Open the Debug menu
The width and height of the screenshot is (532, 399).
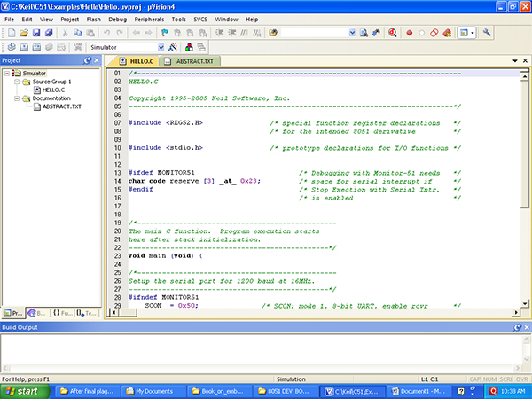[x=117, y=20]
